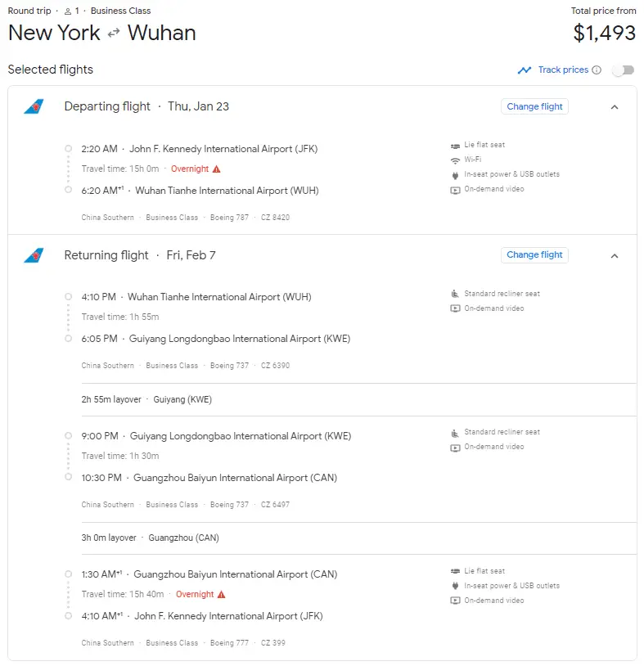Click the Returning flight Fri, Feb 7 header
Viewport: 644px width, 666px height.
[140, 255]
